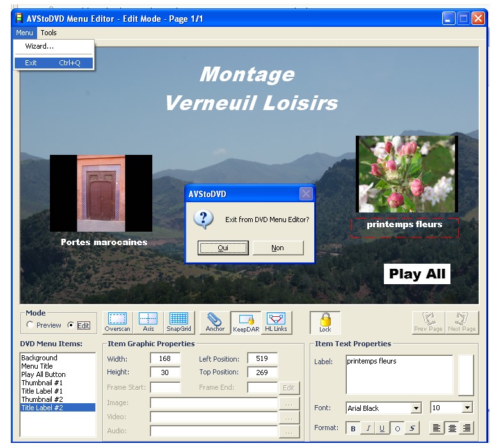Select the Edit mode radio button
Screen dimensions: 501x448
tap(70, 325)
